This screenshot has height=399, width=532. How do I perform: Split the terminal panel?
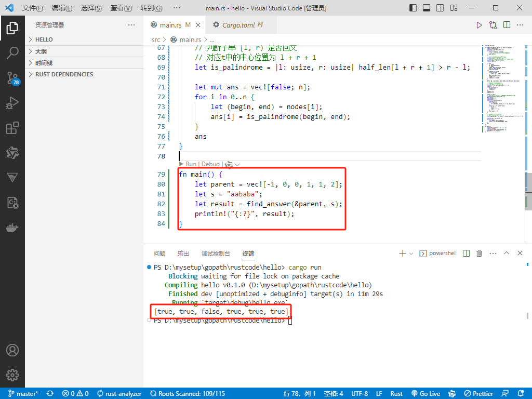(466, 254)
